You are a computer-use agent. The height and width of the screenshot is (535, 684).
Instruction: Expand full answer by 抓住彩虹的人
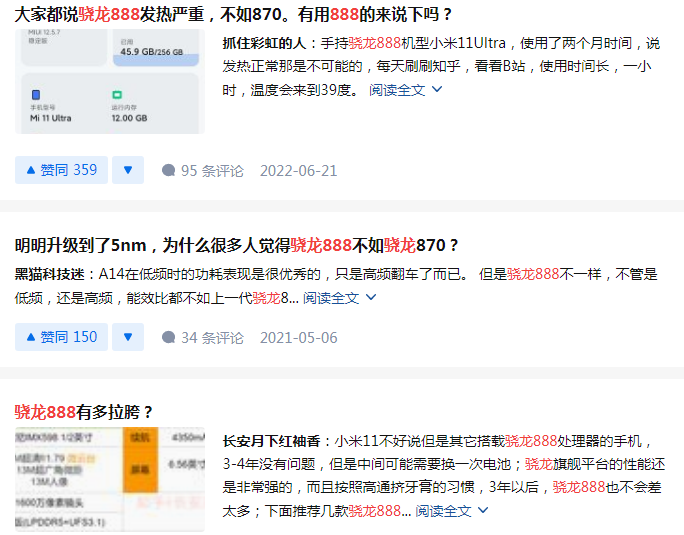point(406,90)
